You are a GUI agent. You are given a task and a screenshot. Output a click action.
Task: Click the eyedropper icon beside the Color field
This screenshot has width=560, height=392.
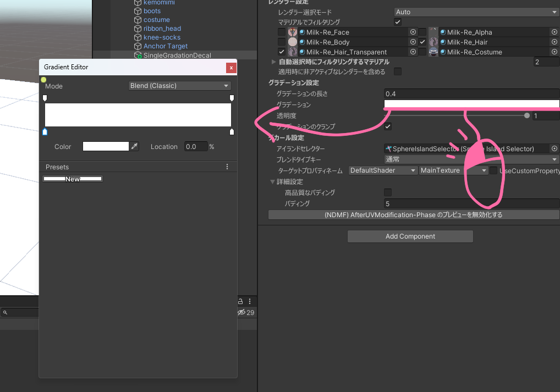[x=134, y=146]
